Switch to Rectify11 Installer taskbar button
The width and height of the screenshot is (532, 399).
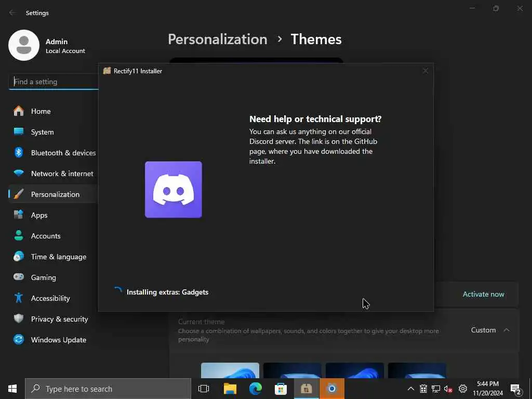(x=306, y=389)
